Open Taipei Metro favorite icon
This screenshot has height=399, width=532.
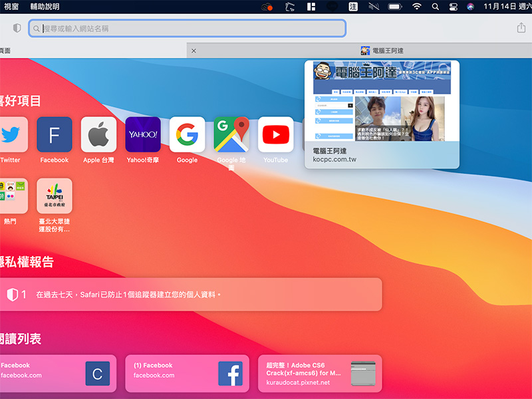[x=55, y=196]
